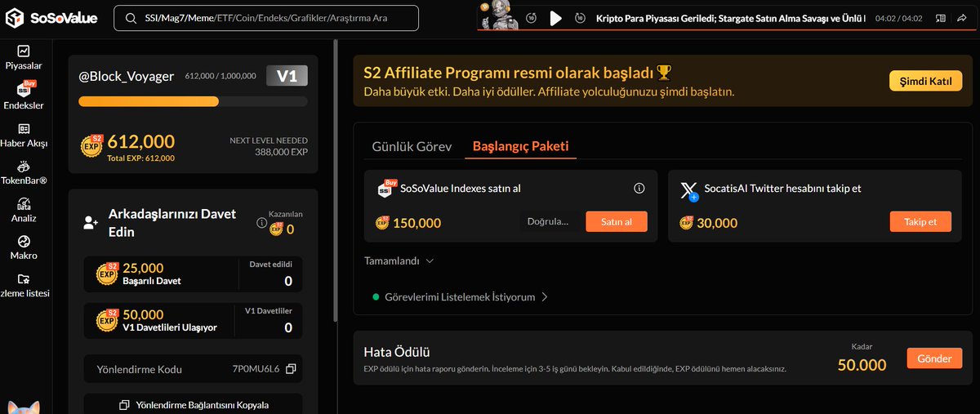Join the affiliate program with Şimdi Katıl
980x414 pixels.
925,81
